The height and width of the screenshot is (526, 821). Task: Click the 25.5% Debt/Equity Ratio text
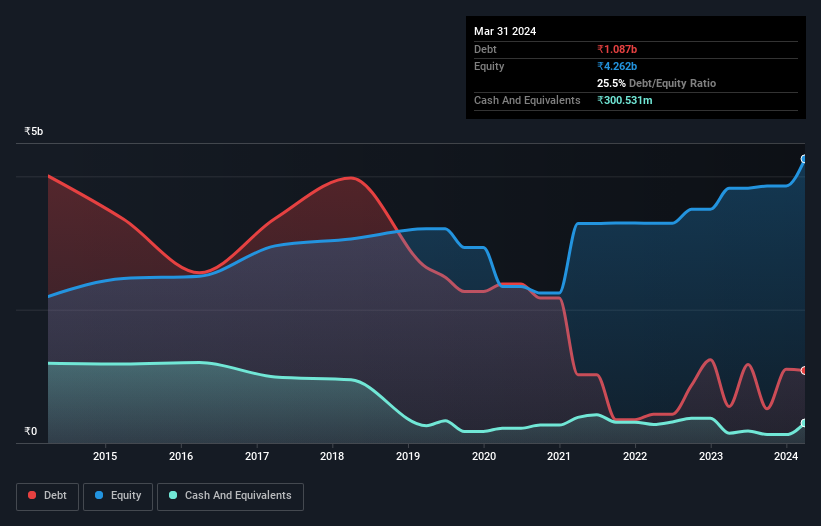click(x=656, y=83)
